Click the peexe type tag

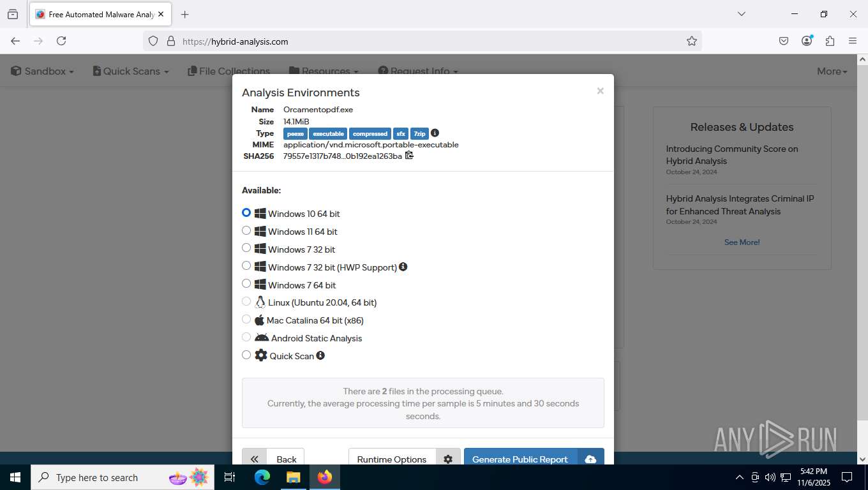[296, 133]
